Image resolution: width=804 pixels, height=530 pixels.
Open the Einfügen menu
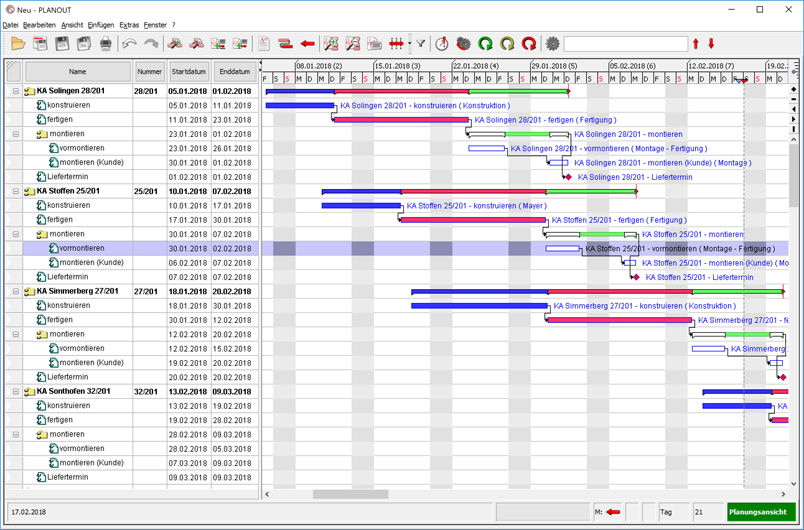click(x=101, y=25)
